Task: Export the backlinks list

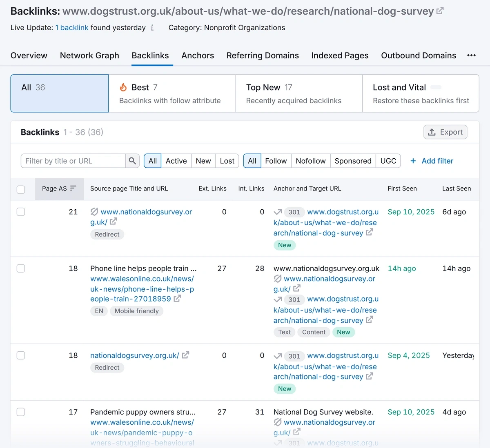Action: point(445,132)
